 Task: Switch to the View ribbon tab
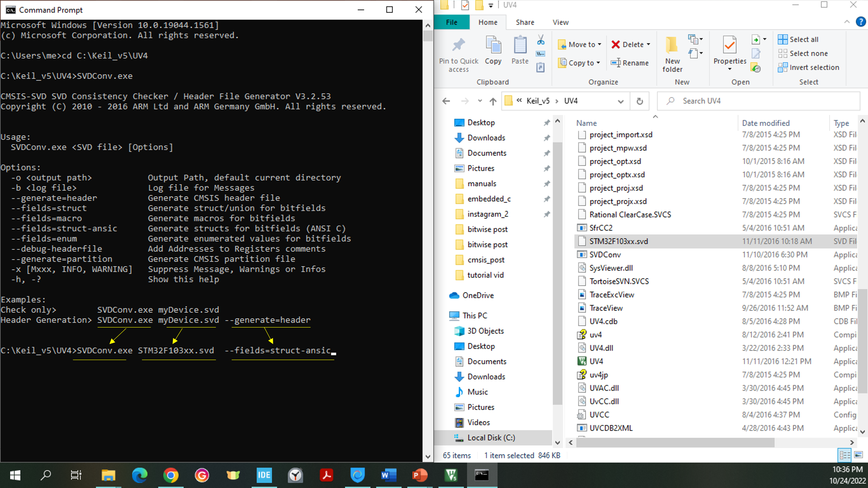coord(560,22)
